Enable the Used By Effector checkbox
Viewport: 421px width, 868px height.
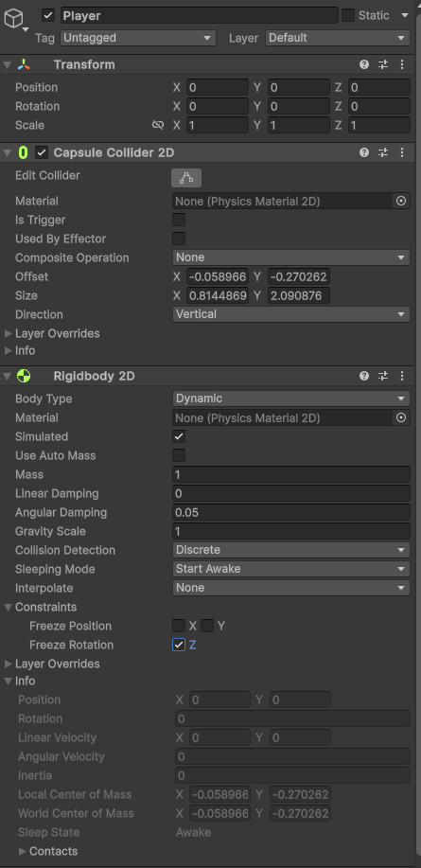[179, 239]
